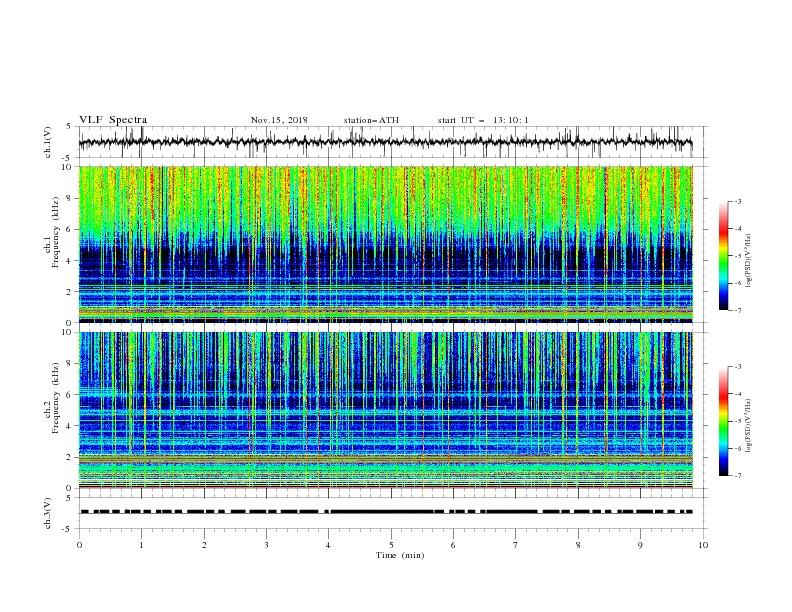792x612 pixels.
Task: Click time axis tick label "1"
Action: (x=142, y=545)
